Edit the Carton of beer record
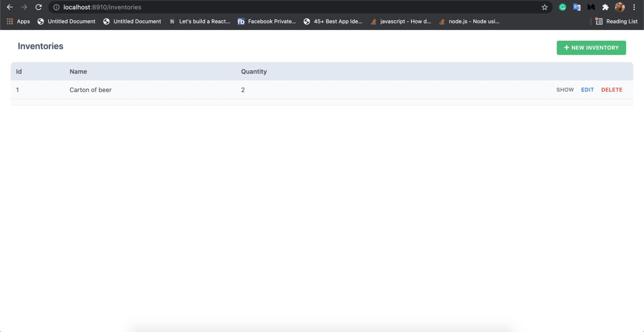The image size is (644, 332). click(x=587, y=90)
